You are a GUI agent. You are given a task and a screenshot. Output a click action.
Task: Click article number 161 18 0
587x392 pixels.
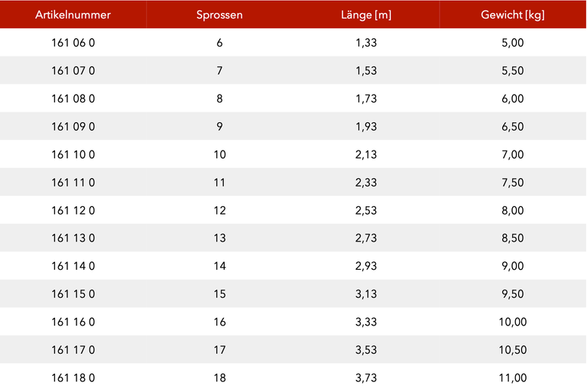73,377
